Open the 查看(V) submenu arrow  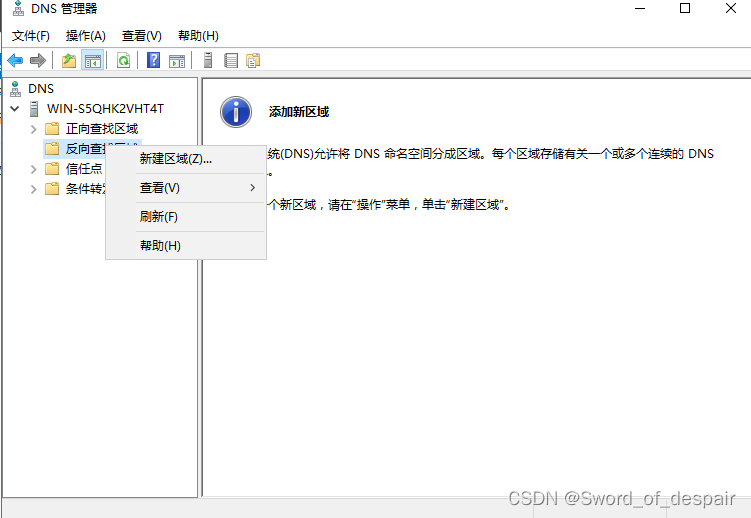pyautogui.click(x=252, y=188)
